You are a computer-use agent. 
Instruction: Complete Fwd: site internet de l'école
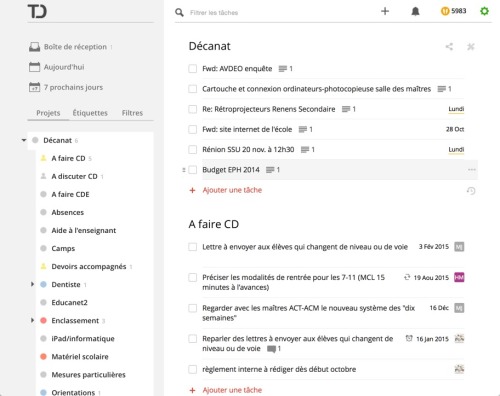(193, 129)
